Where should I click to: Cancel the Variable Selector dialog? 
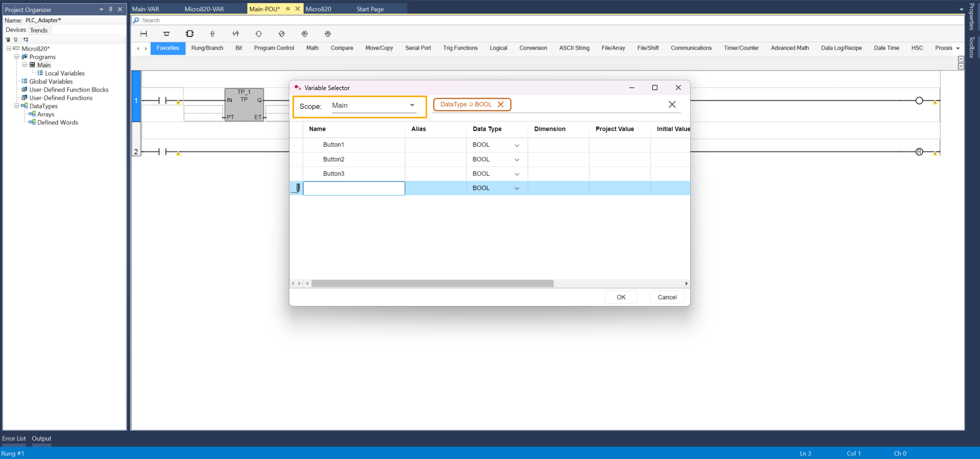point(667,297)
